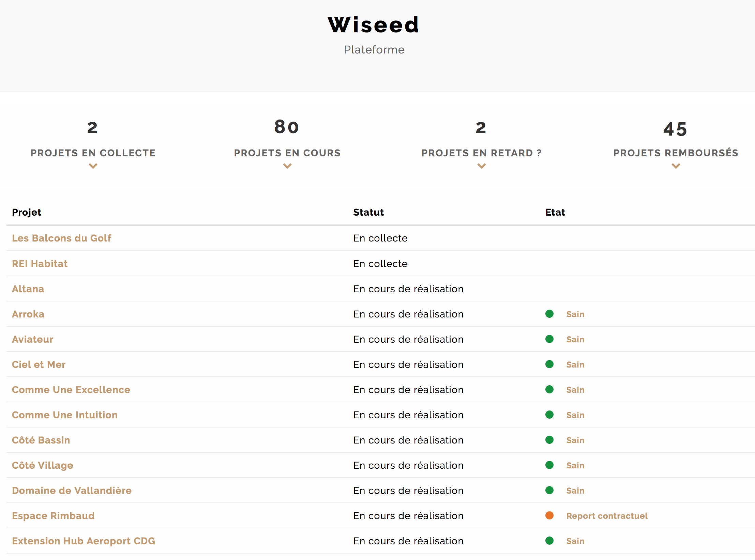Click the Sain state of Côté Bassin

coord(575,440)
